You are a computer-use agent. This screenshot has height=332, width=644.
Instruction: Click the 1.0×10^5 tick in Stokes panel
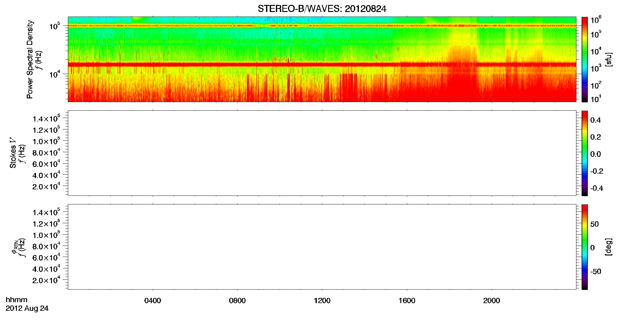46,141
